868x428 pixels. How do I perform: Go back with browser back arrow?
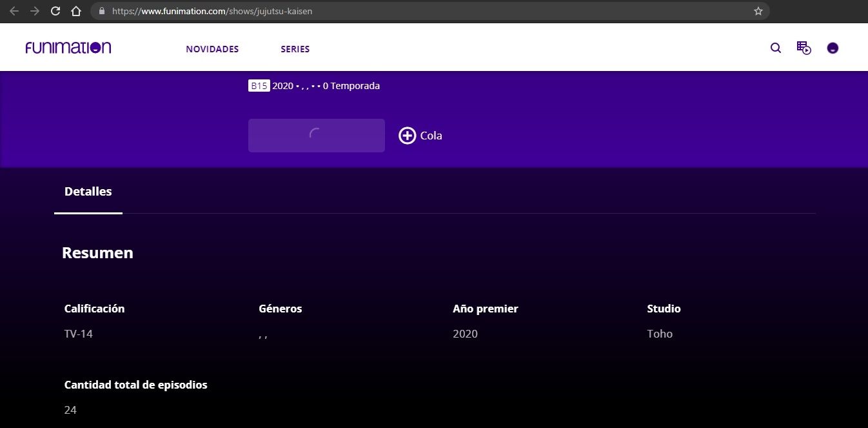tap(14, 11)
